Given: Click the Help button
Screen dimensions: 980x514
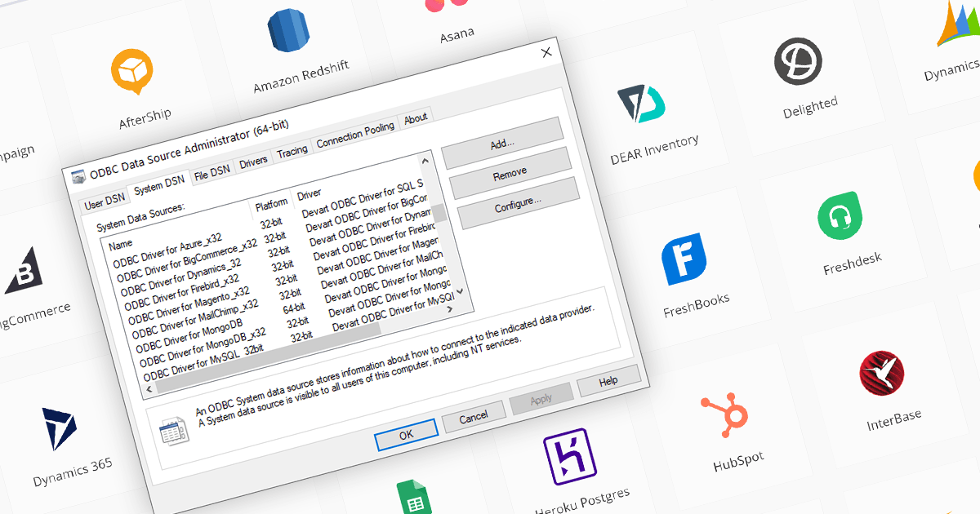Looking at the screenshot, I should (608, 381).
